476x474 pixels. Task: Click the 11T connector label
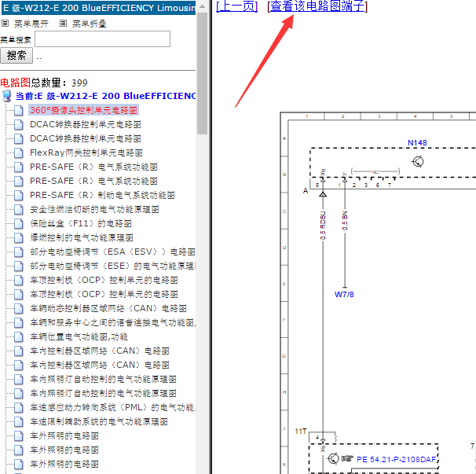(300, 431)
